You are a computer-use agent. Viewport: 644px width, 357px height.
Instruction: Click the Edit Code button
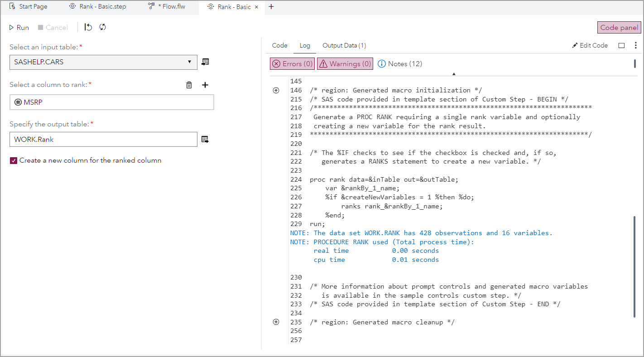tap(590, 45)
